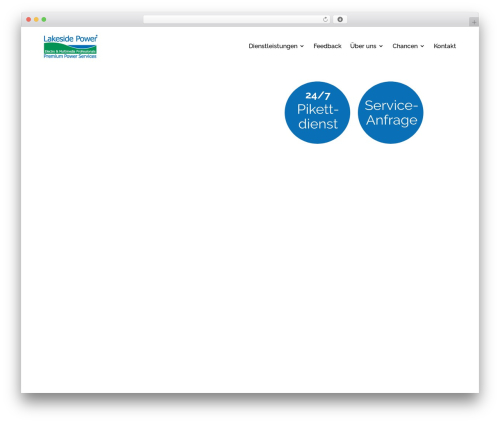Navigate to the Kontakt page
The image size is (500, 423).
click(445, 46)
